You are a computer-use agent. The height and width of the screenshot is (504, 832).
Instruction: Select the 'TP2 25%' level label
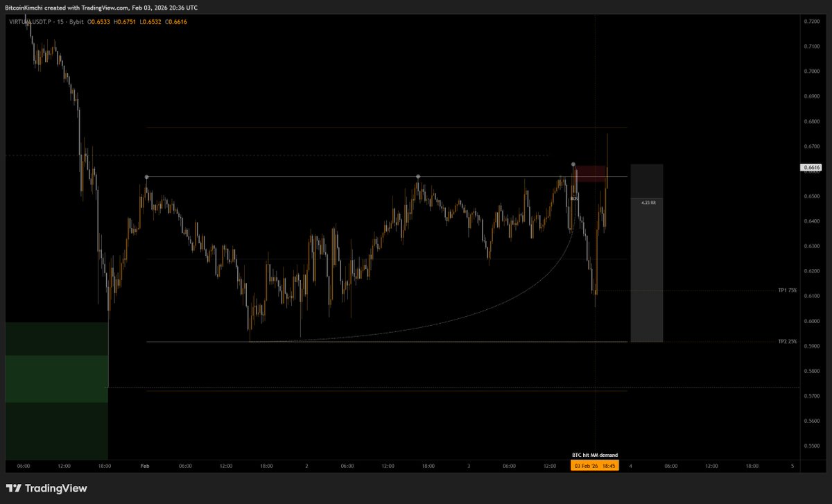(788, 342)
